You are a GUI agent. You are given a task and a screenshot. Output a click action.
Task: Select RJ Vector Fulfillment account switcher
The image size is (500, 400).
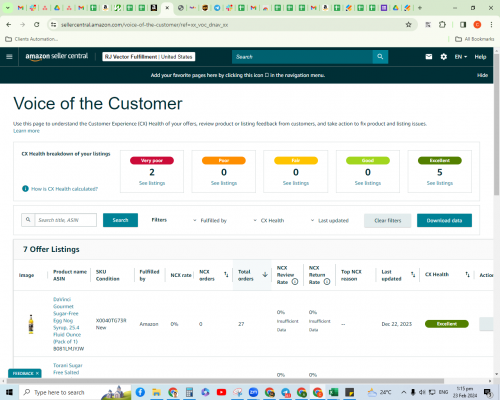pyautogui.click(x=149, y=57)
